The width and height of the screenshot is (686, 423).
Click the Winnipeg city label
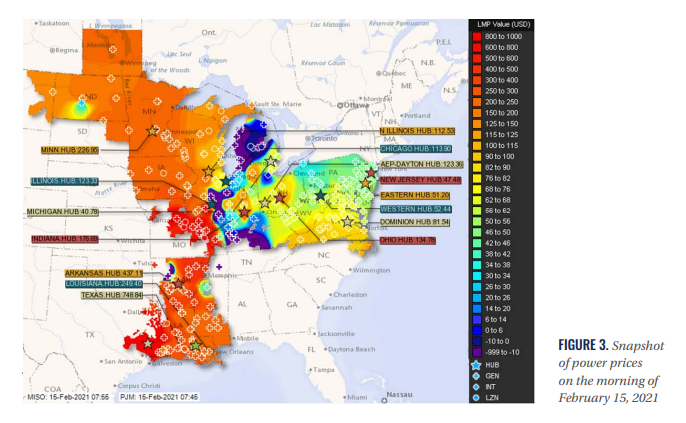[x=138, y=63]
